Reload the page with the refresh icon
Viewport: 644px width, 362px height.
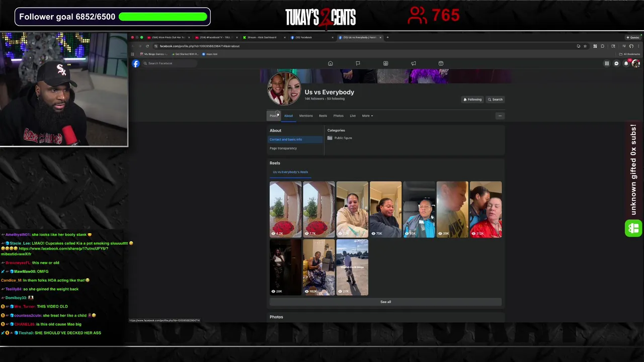[x=147, y=46]
